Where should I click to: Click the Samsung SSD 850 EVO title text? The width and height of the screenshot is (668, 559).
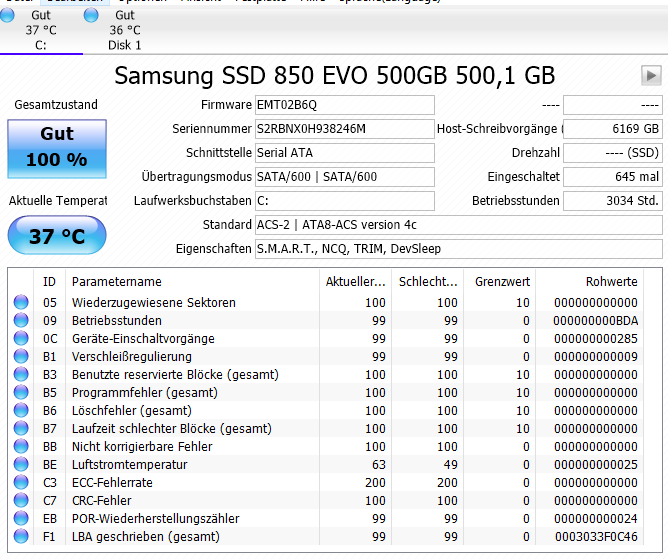[x=334, y=76]
